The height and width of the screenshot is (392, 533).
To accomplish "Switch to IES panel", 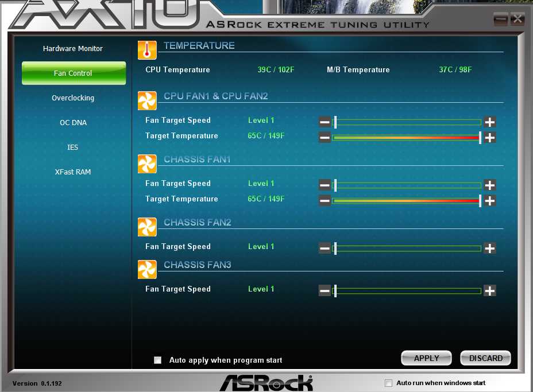I will point(72,147).
